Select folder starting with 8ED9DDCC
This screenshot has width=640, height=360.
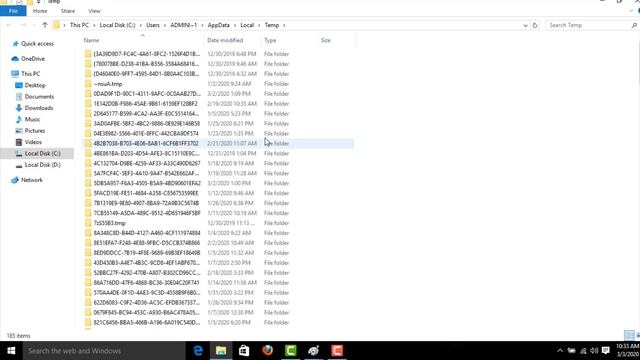(147, 253)
